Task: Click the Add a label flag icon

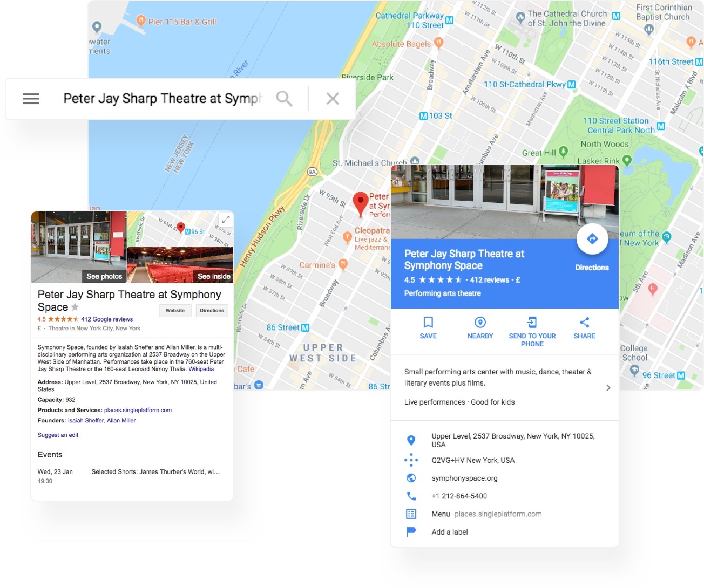Action: [x=411, y=532]
